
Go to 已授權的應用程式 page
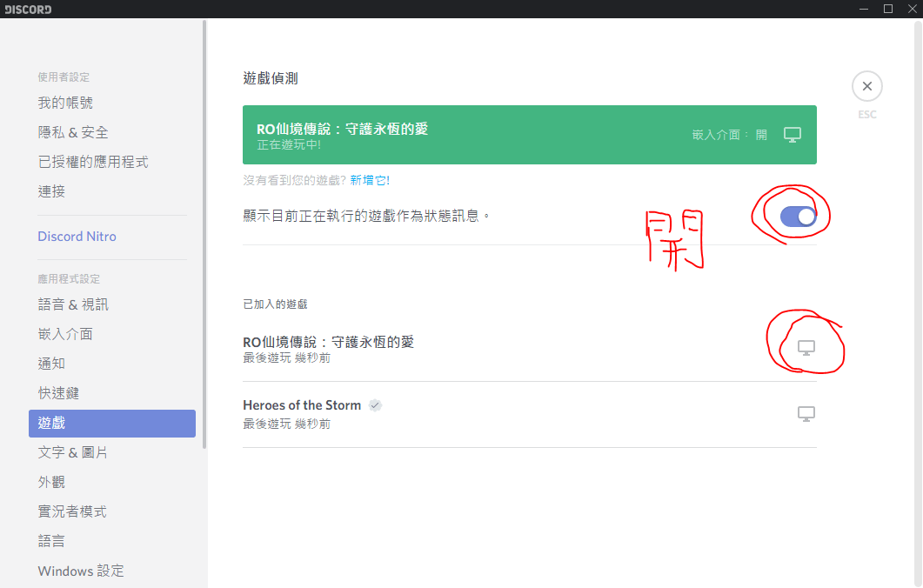pyautogui.click(x=93, y=162)
